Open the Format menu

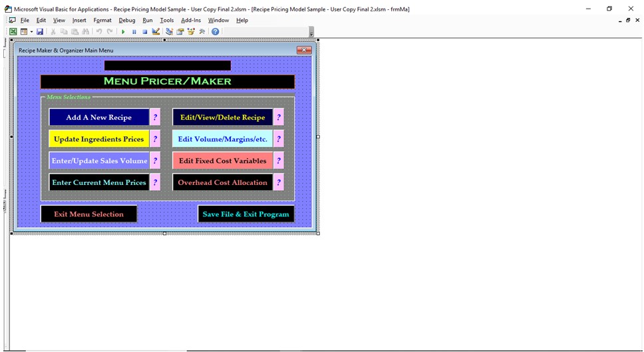(102, 20)
